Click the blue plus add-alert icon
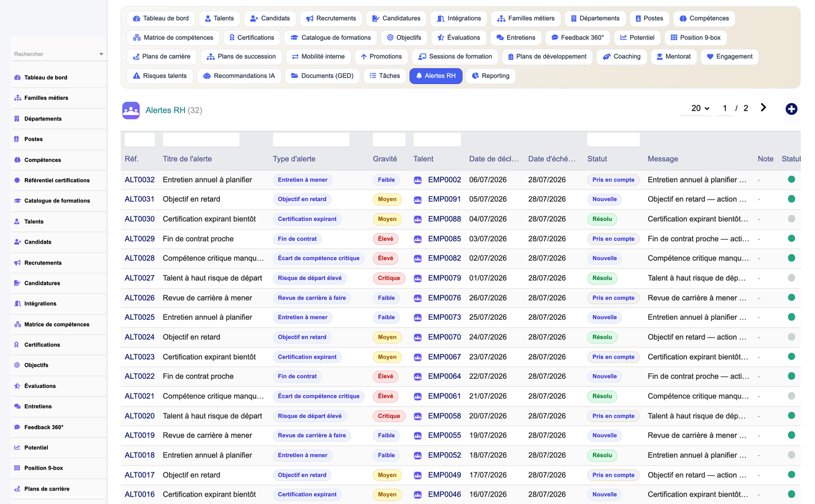This screenshot has width=815, height=504. tap(791, 109)
